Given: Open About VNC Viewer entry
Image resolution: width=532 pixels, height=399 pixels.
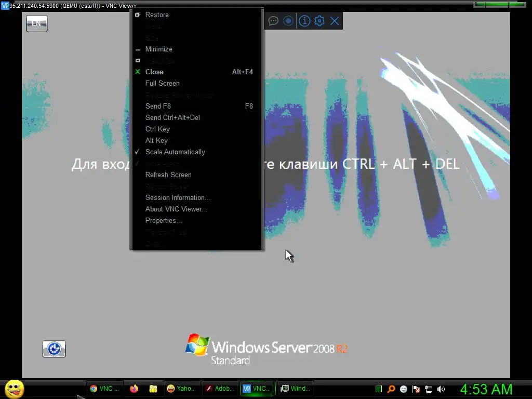Looking at the screenshot, I should click(x=196, y=209).
